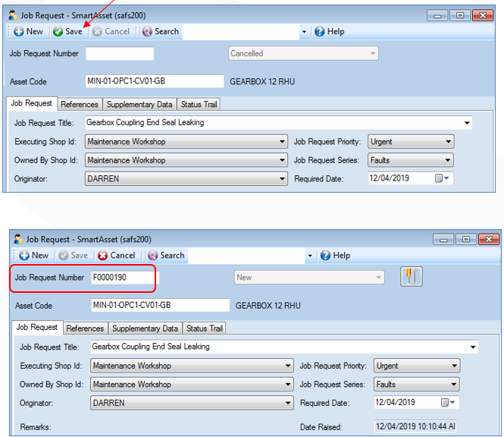Open the Originator DARREN dropdown in lower window

(288, 403)
